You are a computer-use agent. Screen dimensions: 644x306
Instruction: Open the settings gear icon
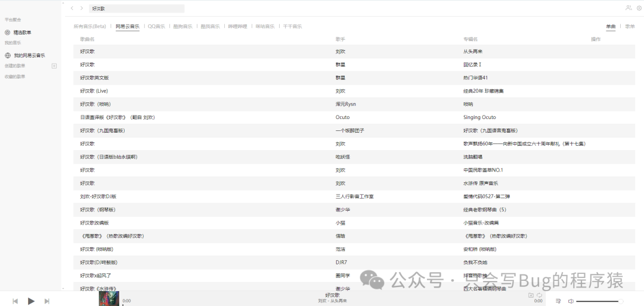click(x=639, y=8)
